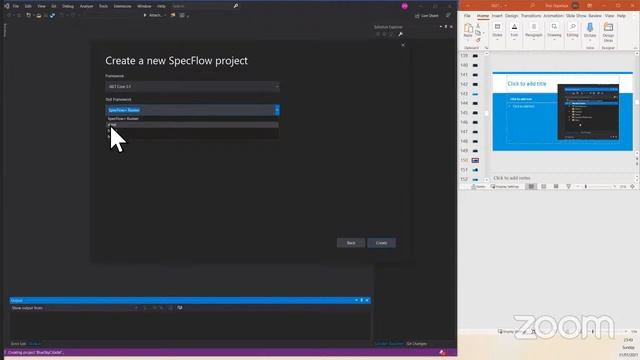The width and height of the screenshot is (640, 360).
Task: Click the Live Share button
Action: [x=427, y=16]
